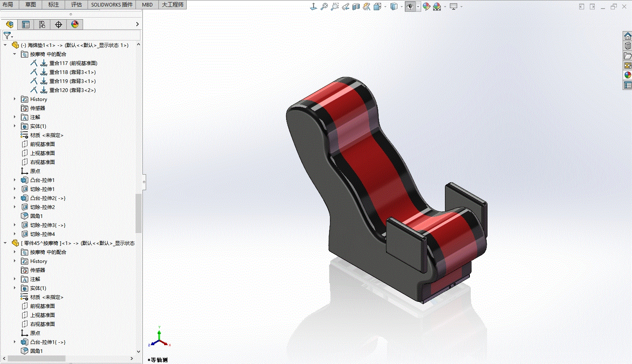Open the Display Style dropdown arrow
The width and height of the screenshot is (632, 364).
point(402,7)
